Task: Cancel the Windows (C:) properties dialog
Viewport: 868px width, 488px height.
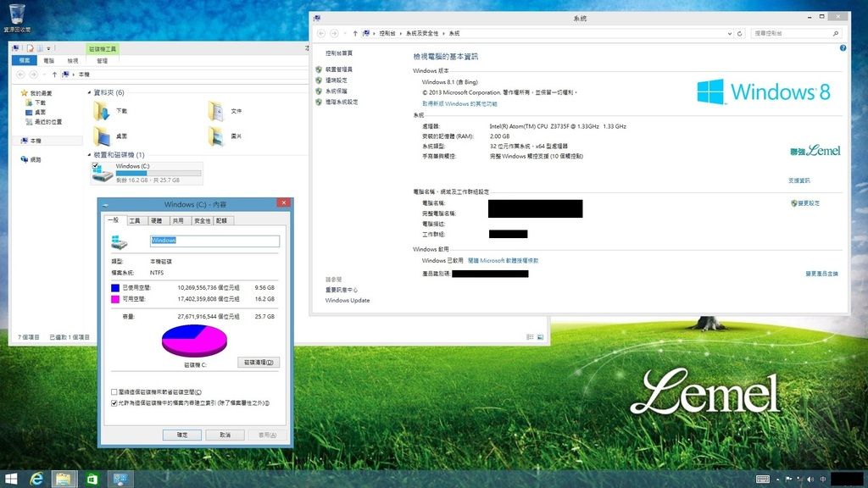Action: pyautogui.click(x=225, y=435)
